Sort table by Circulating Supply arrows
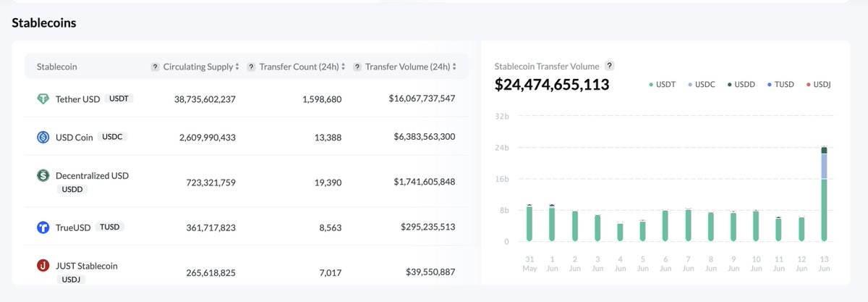This screenshot has height=302, width=868. click(x=238, y=67)
